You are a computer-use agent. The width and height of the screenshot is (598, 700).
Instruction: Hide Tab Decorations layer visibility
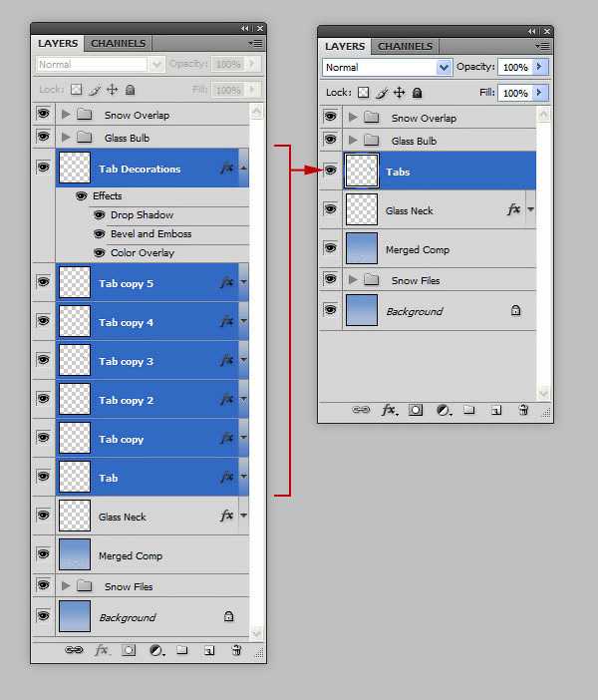43,167
